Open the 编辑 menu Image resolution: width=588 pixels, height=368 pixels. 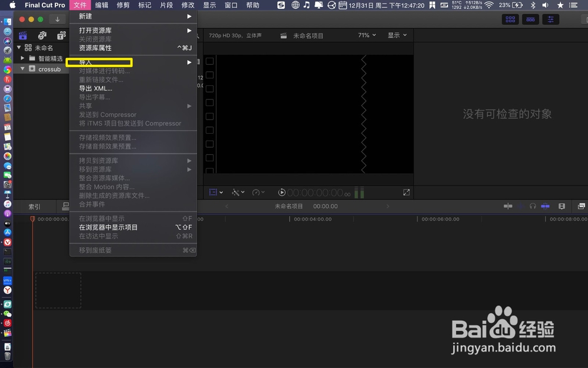pos(102,5)
